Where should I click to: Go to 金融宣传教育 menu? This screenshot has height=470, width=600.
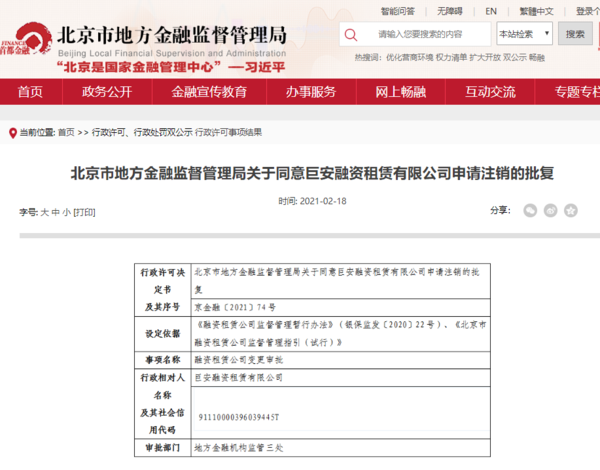tap(209, 92)
